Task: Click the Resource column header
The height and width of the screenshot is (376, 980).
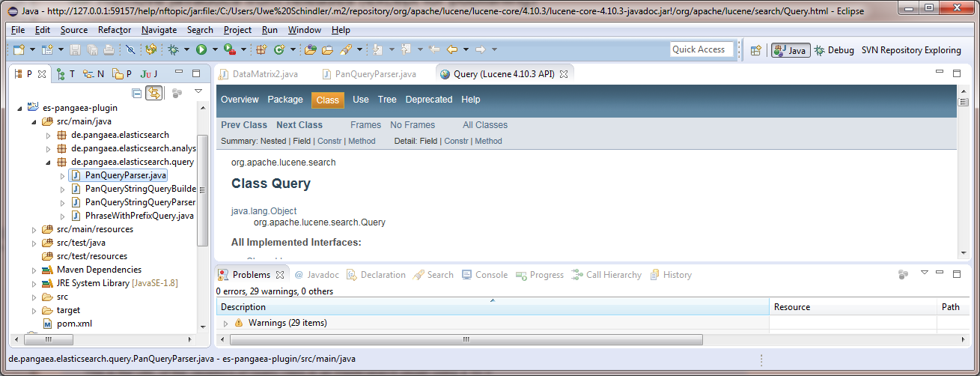Action: (853, 307)
